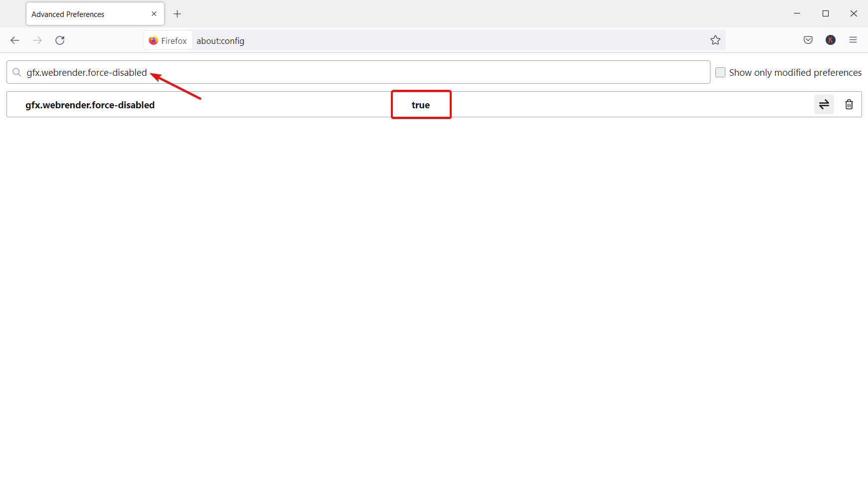Reset gfx.webrender.force-disabled with the trash icon
The width and height of the screenshot is (868, 488).
849,104
